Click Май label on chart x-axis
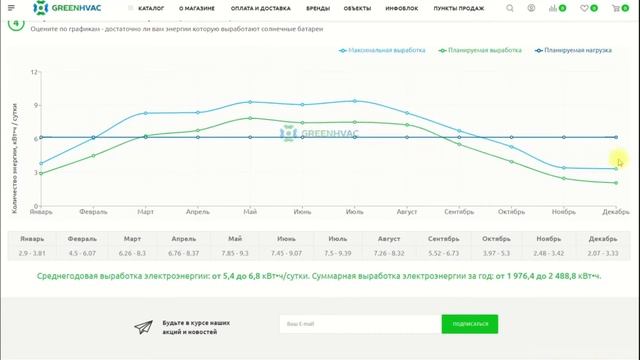Viewport: 640px width, 360px height. click(x=250, y=212)
